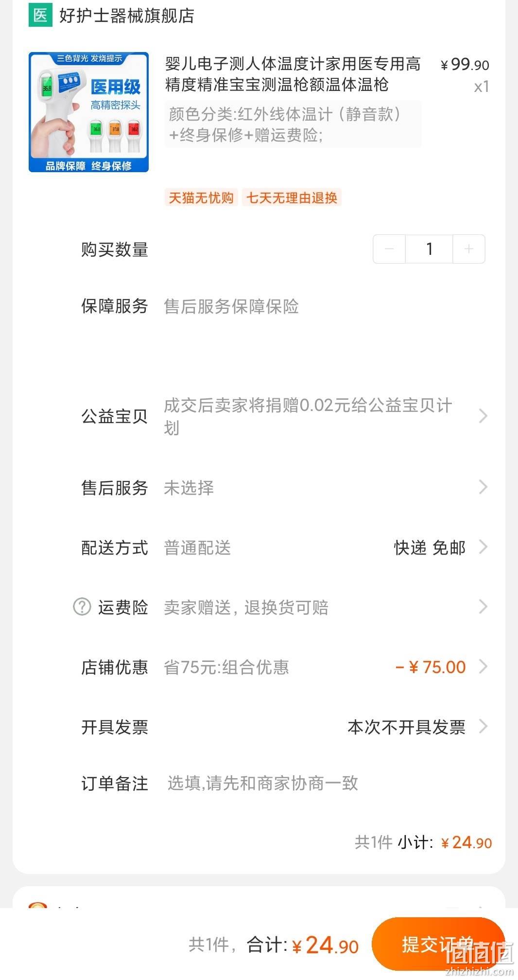Tap the 运费险 question mark help icon

point(82,606)
